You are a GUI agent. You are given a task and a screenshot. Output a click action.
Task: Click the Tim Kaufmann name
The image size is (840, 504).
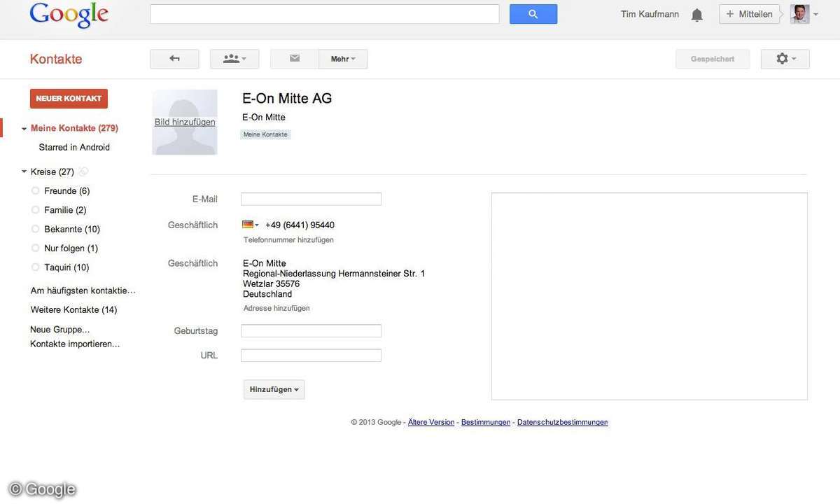point(650,14)
